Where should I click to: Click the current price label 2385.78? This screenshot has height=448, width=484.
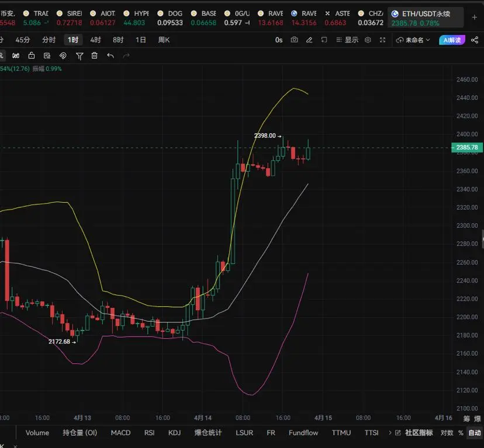(466, 147)
